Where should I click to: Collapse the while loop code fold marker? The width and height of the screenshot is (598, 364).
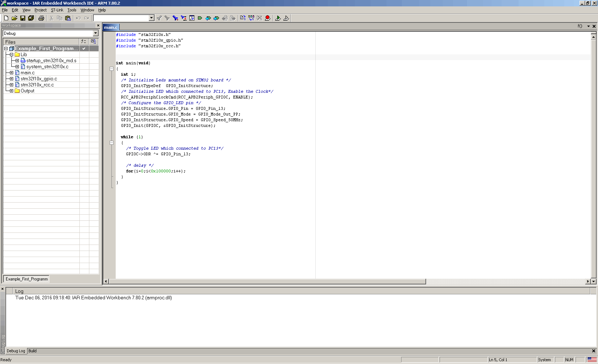[x=111, y=143]
